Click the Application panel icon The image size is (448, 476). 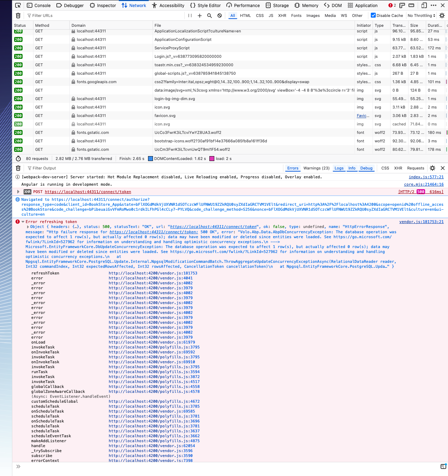(x=350, y=5)
